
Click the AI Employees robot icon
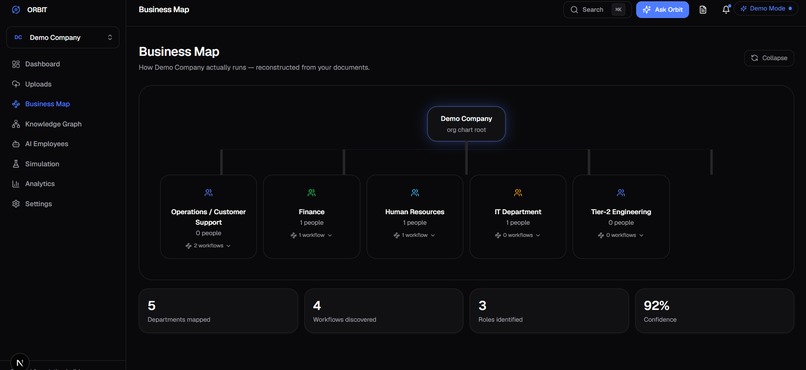coord(16,144)
